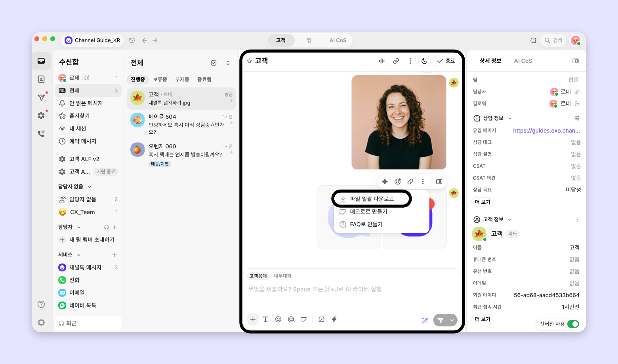Open settings gear in left rail
618x364 pixels.
(x=41, y=322)
